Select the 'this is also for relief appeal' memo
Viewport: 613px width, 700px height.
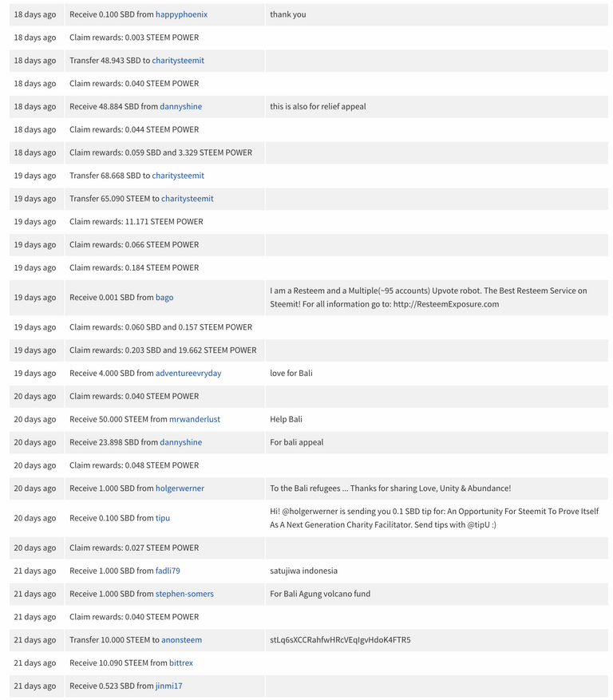[318, 106]
